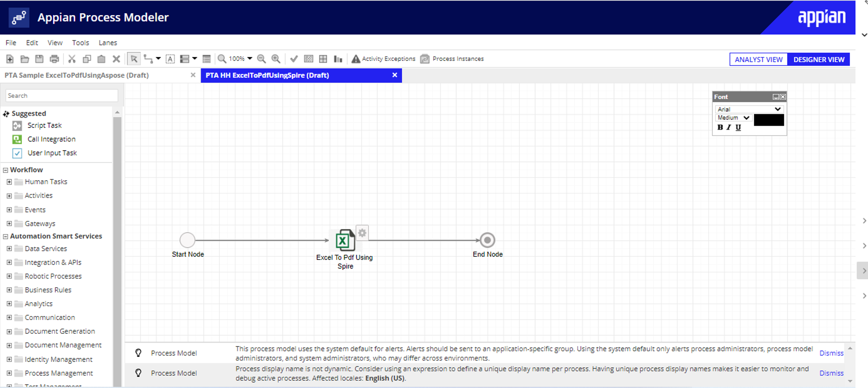
Task: Dismiss the system default alerts warning
Action: (831, 353)
